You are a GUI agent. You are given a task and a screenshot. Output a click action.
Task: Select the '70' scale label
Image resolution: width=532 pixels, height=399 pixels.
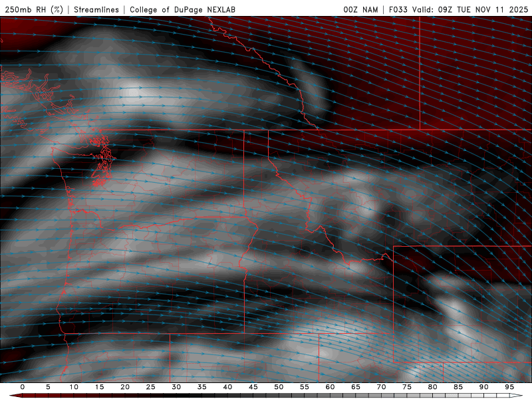[381, 387]
